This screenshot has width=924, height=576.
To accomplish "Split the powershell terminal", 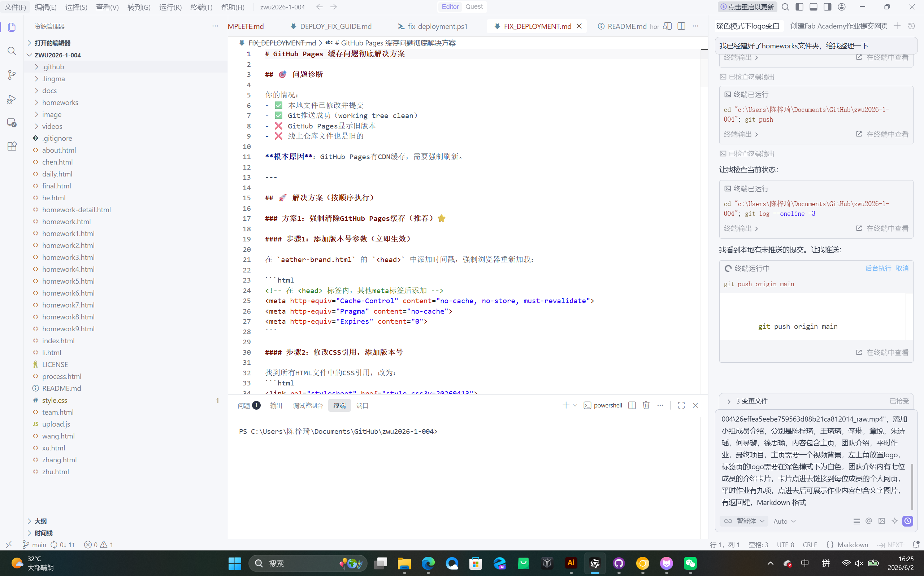I will 632,405.
